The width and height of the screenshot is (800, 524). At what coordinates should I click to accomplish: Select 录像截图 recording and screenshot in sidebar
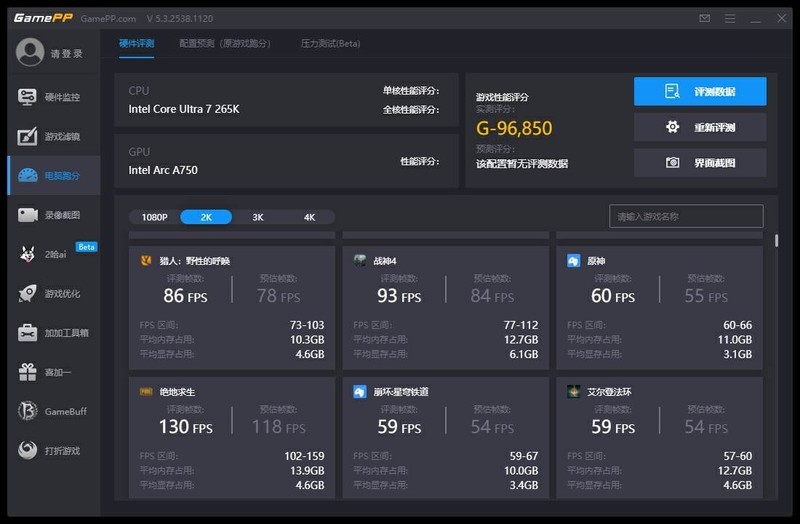(52, 215)
